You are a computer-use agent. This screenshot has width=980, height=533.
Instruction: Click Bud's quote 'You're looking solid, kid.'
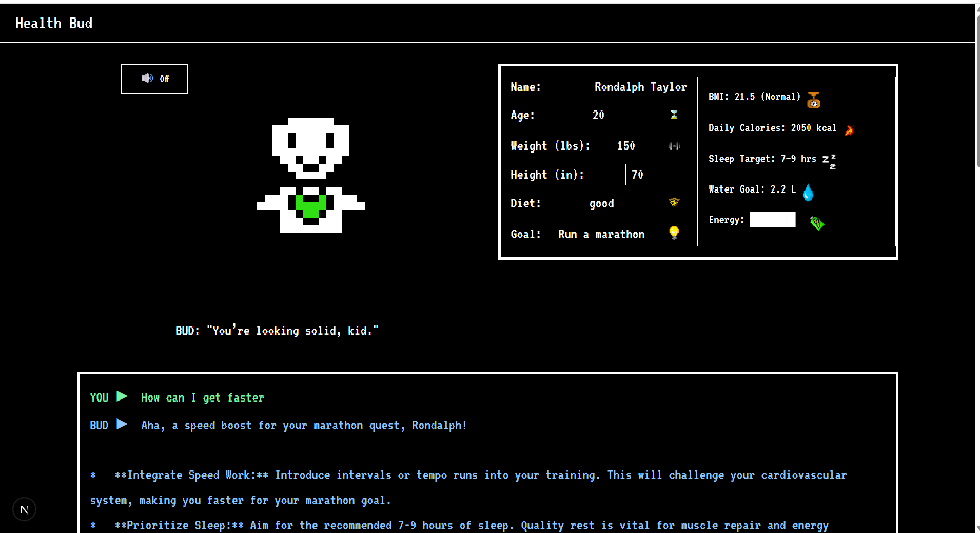coord(292,331)
